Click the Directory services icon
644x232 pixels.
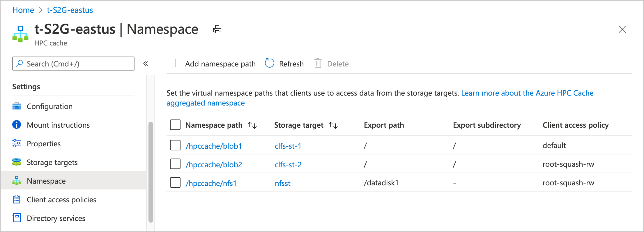click(17, 218)
